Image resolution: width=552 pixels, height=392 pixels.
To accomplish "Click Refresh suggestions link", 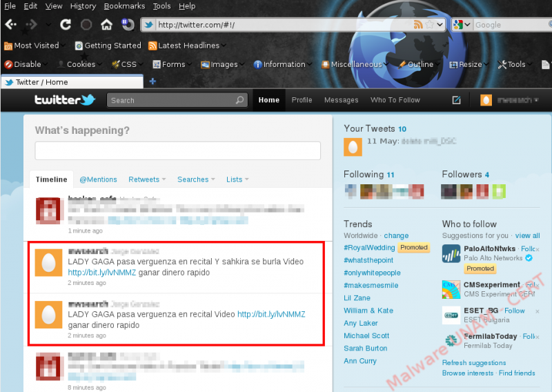I will click(x=474, y=363).
